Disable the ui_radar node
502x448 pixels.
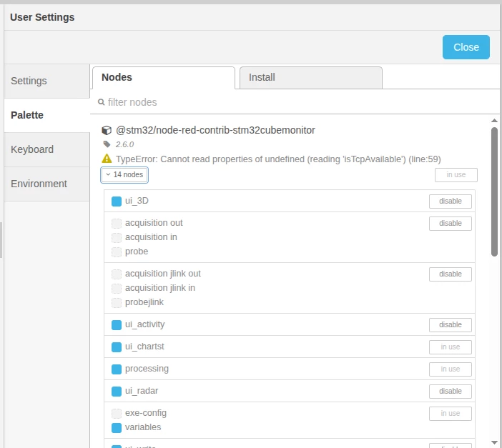[x=450, y=392]
